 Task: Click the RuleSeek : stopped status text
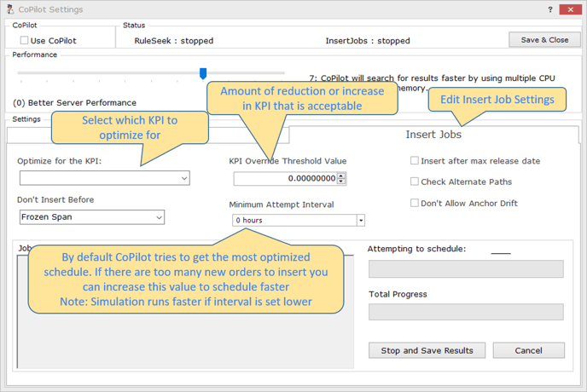pos(174,40)
